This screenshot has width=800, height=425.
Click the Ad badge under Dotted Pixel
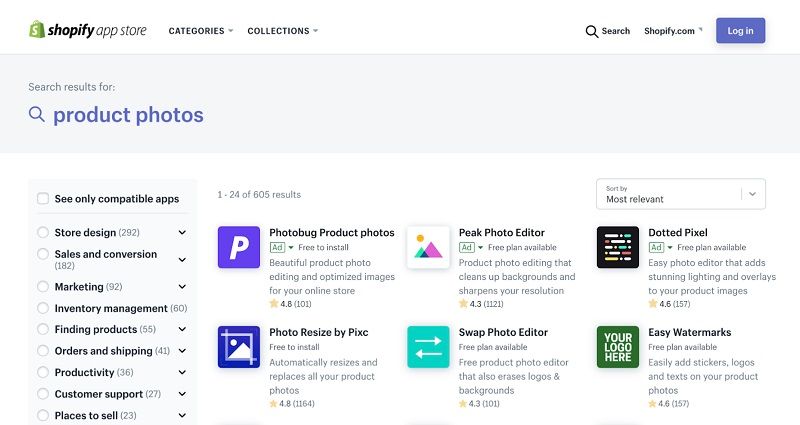click(x=656, y=247)
